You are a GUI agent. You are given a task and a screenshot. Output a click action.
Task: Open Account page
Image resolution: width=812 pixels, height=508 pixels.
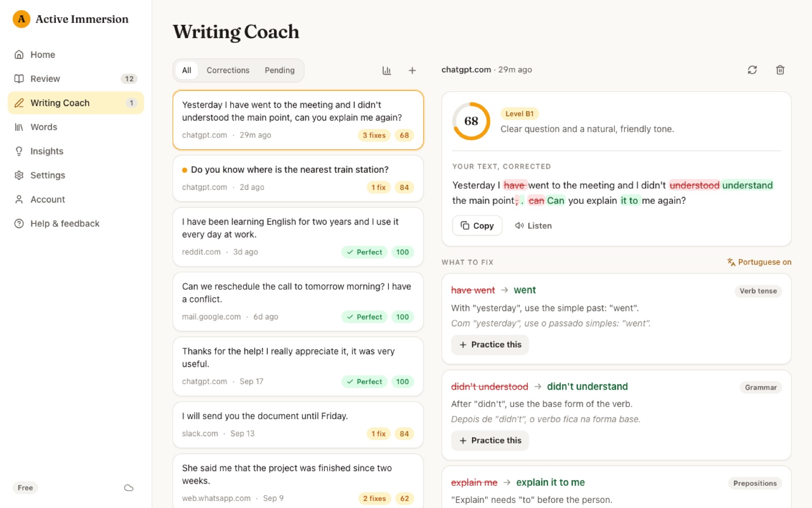[76, 200]
